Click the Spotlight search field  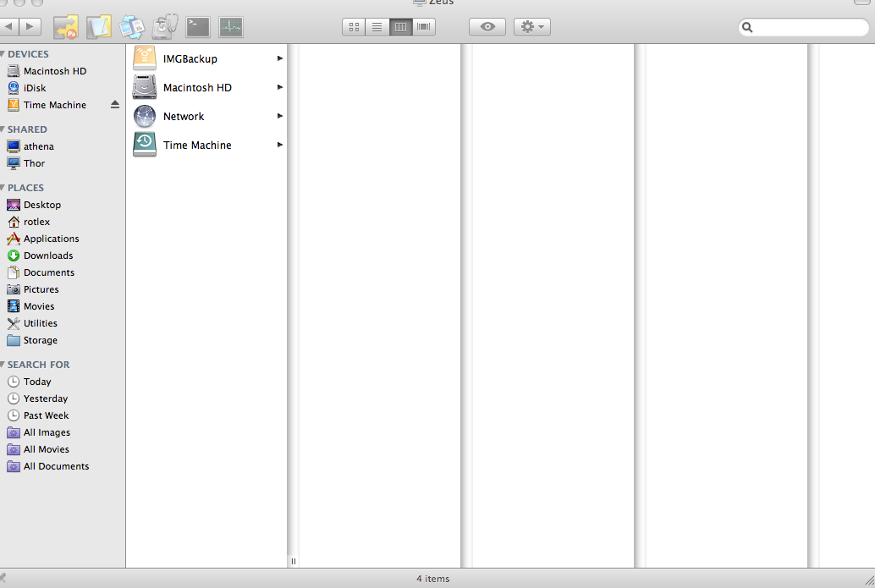[x=804, y=27]
